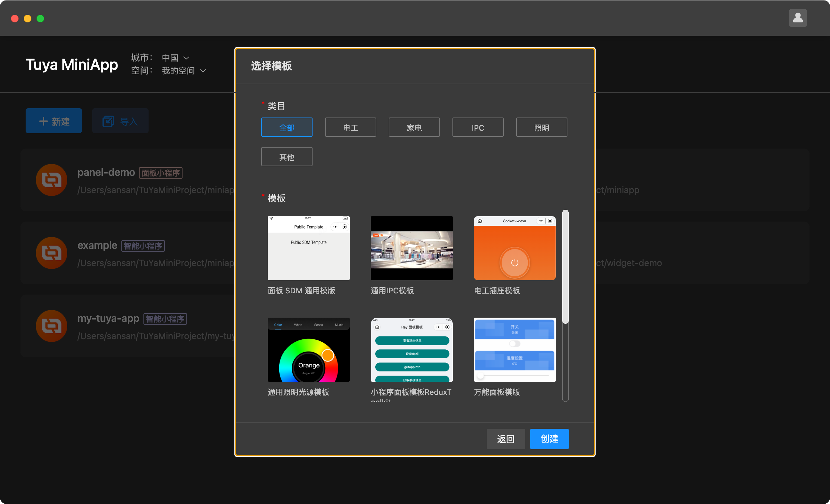This screenshot has height=504, width=830.
Task: Click the user account avatar icon
Action: (x=797, y=18)
